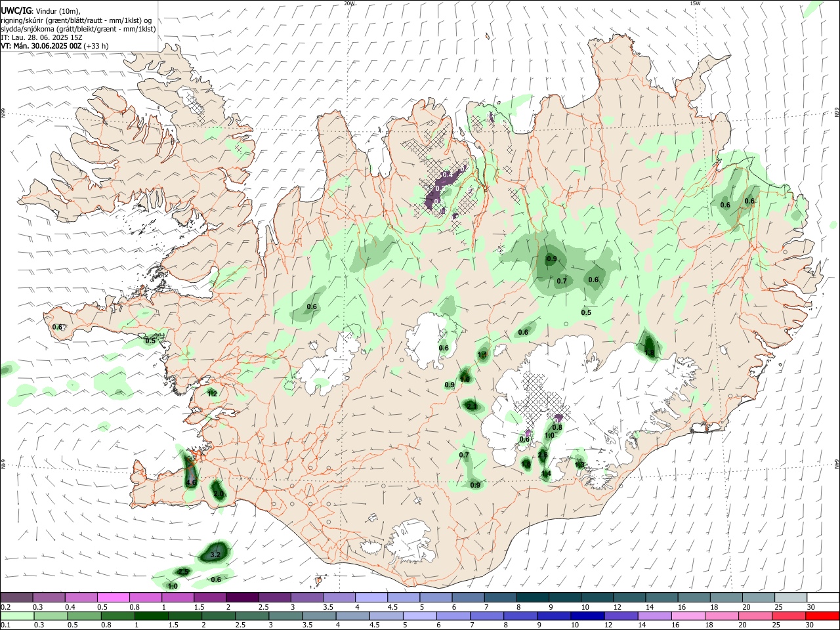
Task: Select the 1.5 swatch in snow legend row
Action: pyautogui.click(x=209, y=597)
